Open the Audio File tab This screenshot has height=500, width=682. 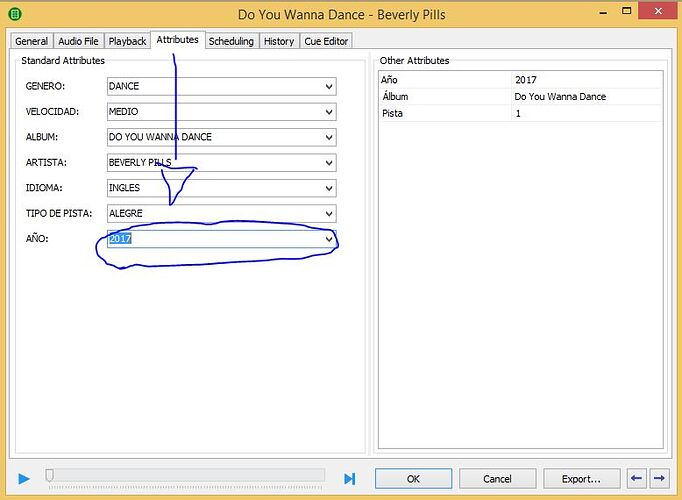coord(77,41)
